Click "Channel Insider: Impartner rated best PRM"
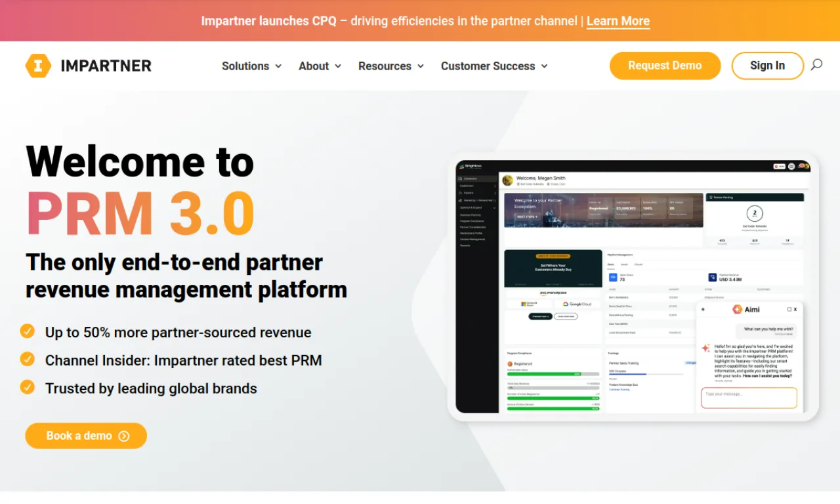Screen dimensions: 840x504 (183, 360)
